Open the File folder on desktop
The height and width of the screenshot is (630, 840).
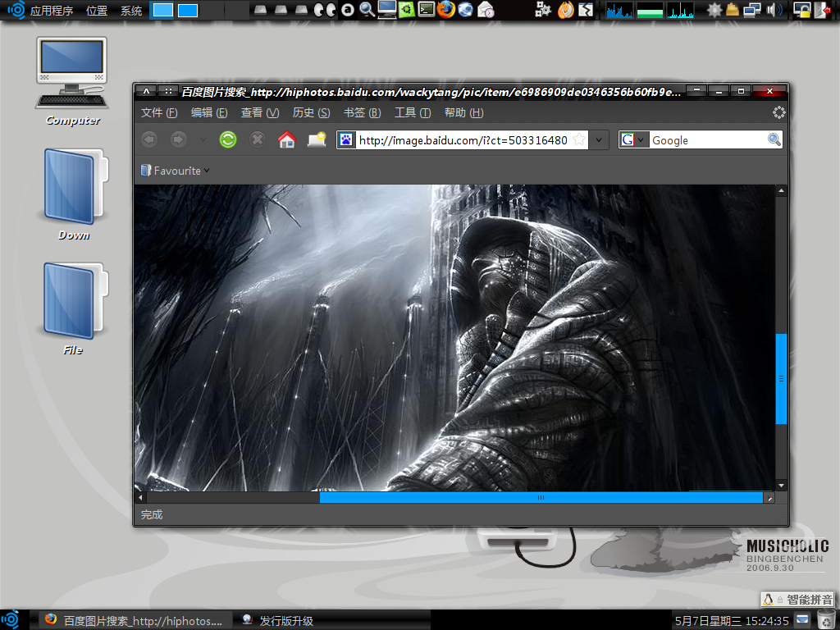[74, 309]
